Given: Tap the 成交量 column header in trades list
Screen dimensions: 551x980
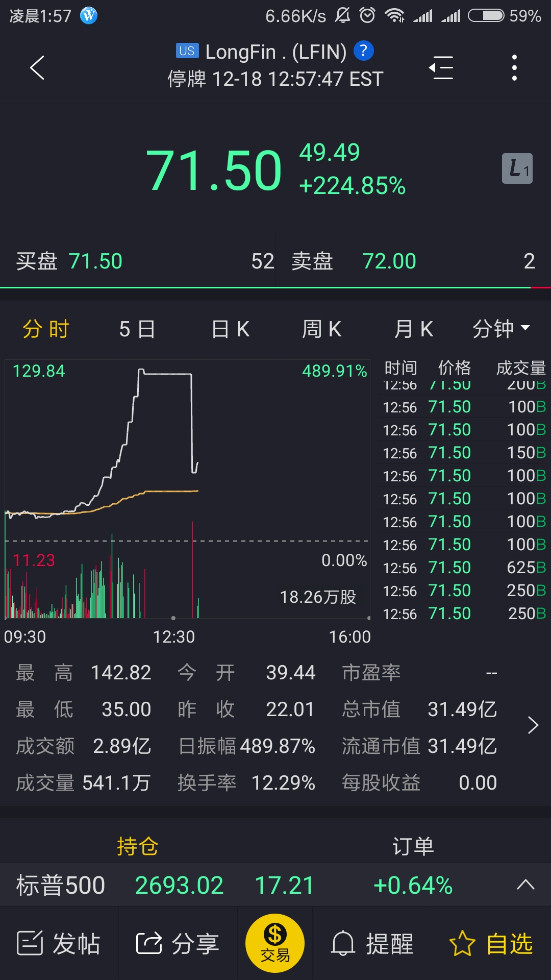Looking at the screenshot, I should pyautogui.click(x=521, y=367).
